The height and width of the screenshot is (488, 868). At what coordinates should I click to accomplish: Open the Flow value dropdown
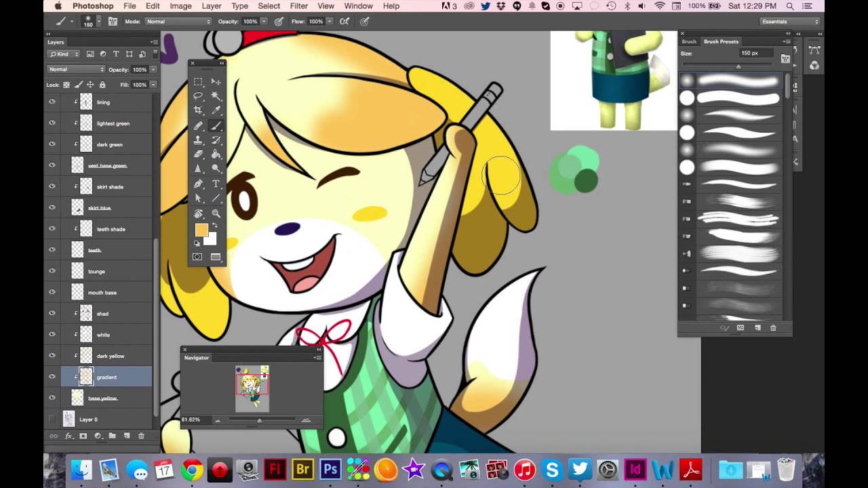tap(330, 21)
